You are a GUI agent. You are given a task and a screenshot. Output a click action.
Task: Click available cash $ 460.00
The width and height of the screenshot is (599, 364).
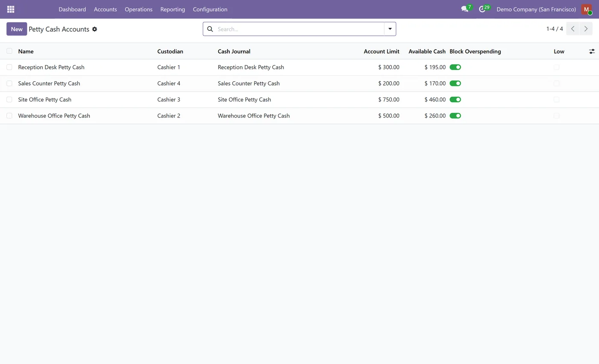click(x=435, y=100)
